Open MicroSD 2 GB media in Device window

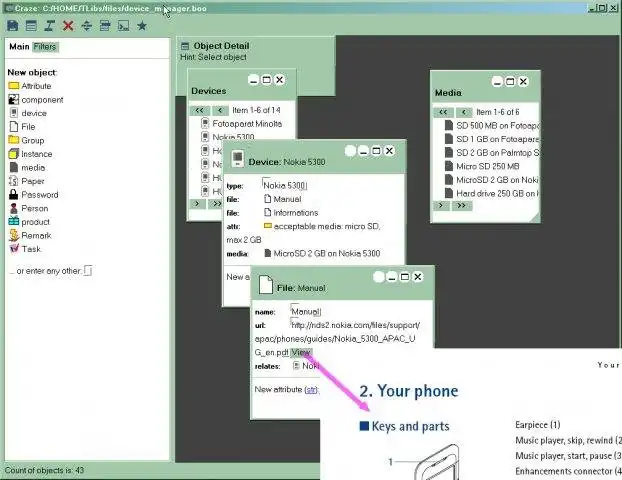[322, 253]
